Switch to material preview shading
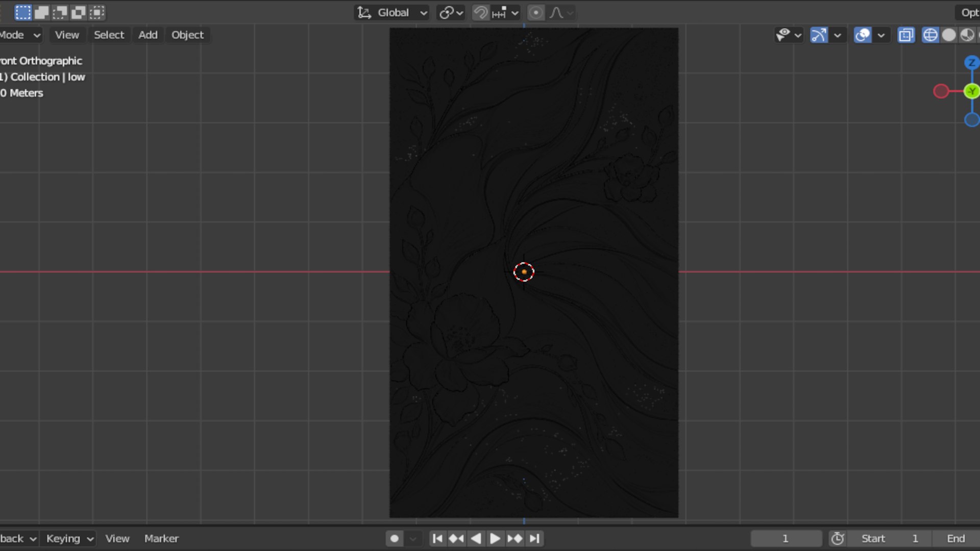Screen dimensions: 980x551 coord(967,35)
